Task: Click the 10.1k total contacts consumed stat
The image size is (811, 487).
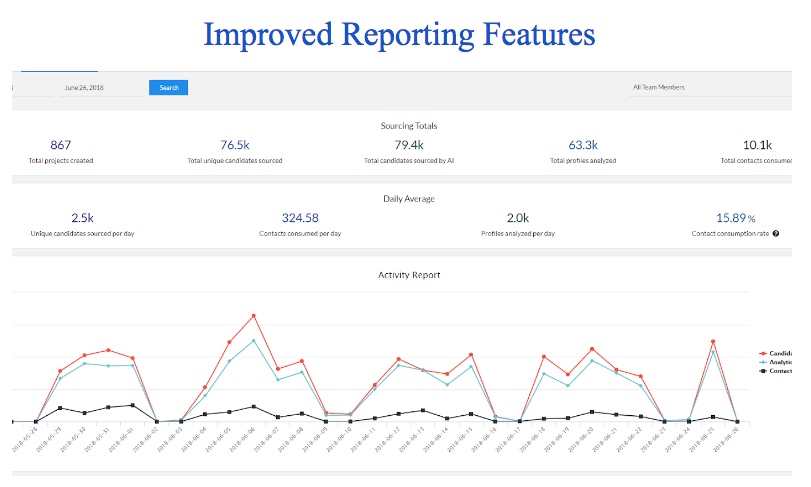Action: 757,145
